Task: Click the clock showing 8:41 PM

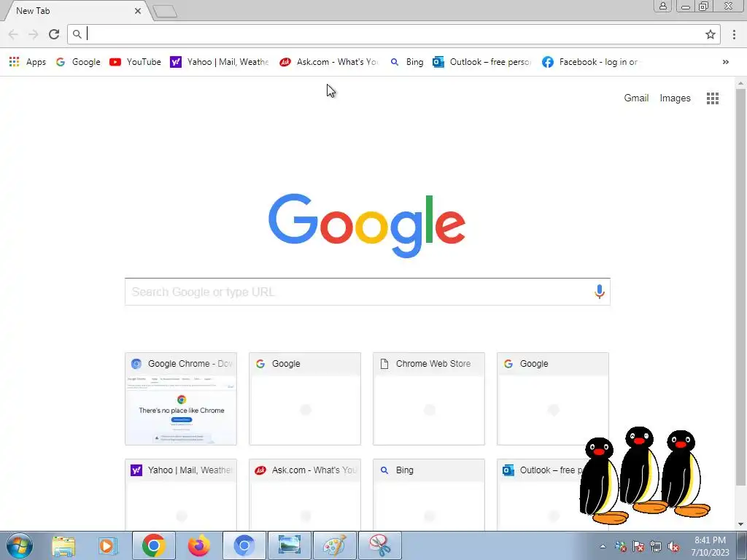Action: 711,545
